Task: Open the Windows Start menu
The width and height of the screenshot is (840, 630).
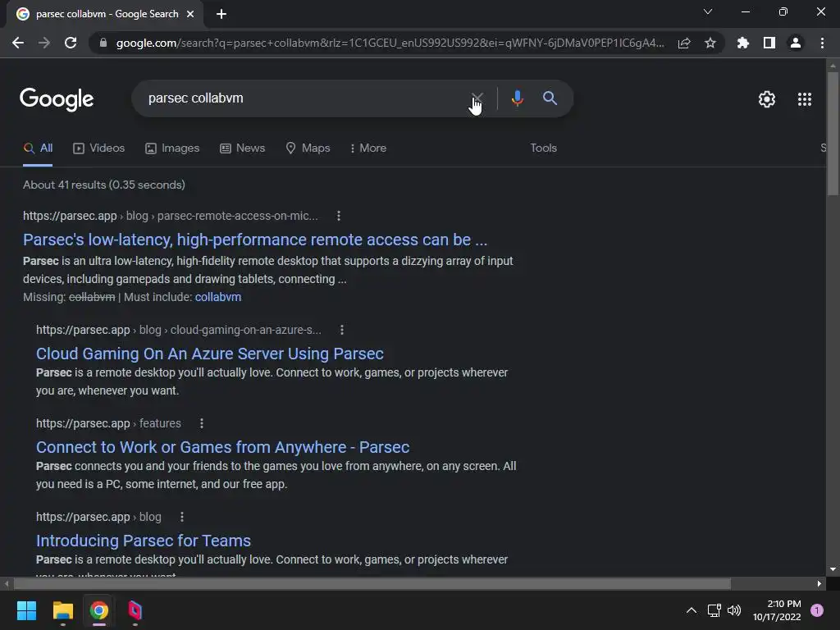Action: tap(26, 610)
